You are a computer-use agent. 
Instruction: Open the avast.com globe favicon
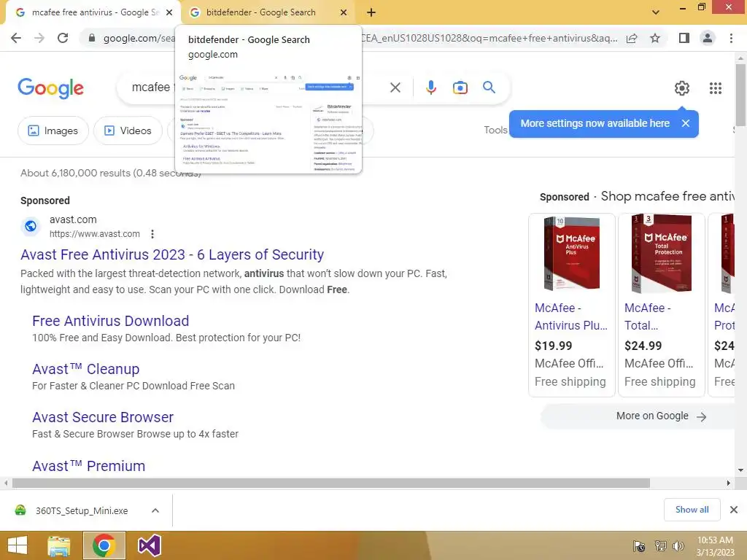[31, 226]
